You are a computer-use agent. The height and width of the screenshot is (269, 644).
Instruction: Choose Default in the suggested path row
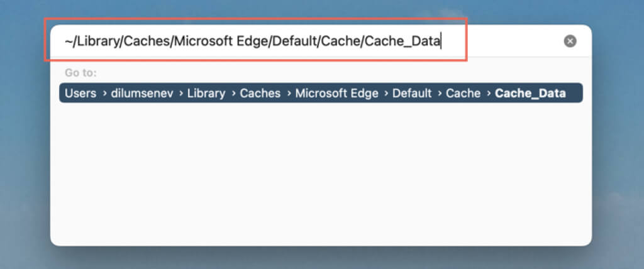tap(412, 93)
